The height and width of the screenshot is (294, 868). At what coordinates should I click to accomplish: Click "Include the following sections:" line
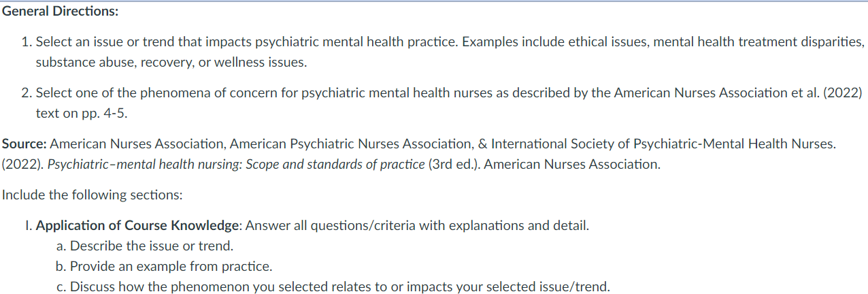[x=93, y=195]
